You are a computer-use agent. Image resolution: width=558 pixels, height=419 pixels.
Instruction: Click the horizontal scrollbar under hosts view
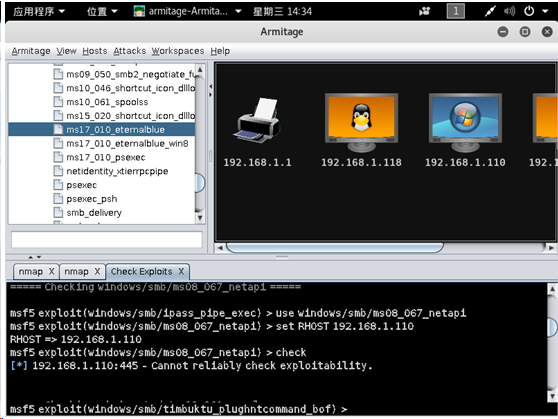click(x=335, y=248)
